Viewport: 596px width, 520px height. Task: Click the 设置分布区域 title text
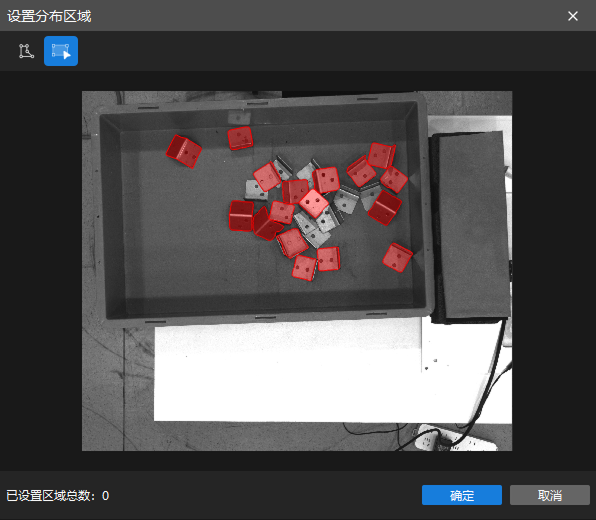pyautogui.click(x=49, y=16)
